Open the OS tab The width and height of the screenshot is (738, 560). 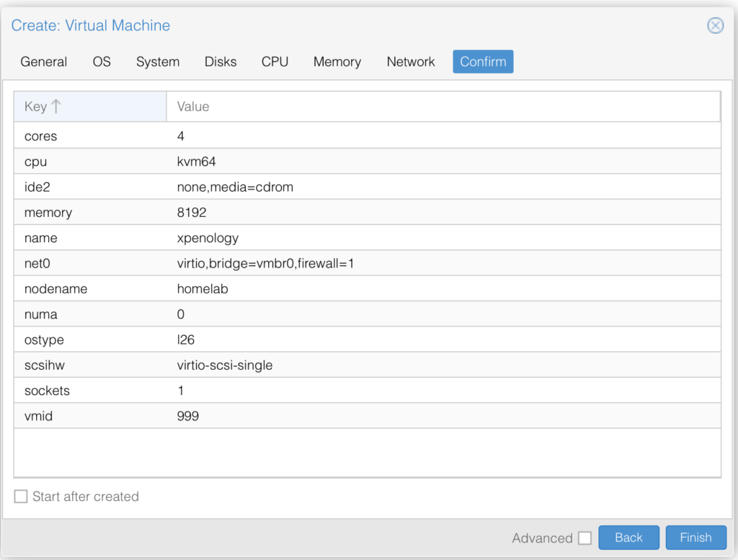(x=102, y=62)
